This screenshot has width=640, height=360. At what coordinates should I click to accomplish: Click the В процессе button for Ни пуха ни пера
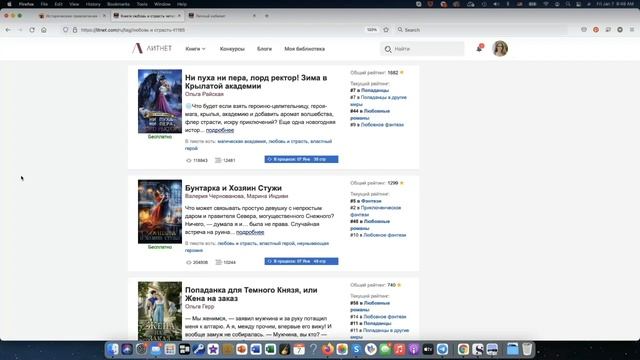[x=301, y=159]
